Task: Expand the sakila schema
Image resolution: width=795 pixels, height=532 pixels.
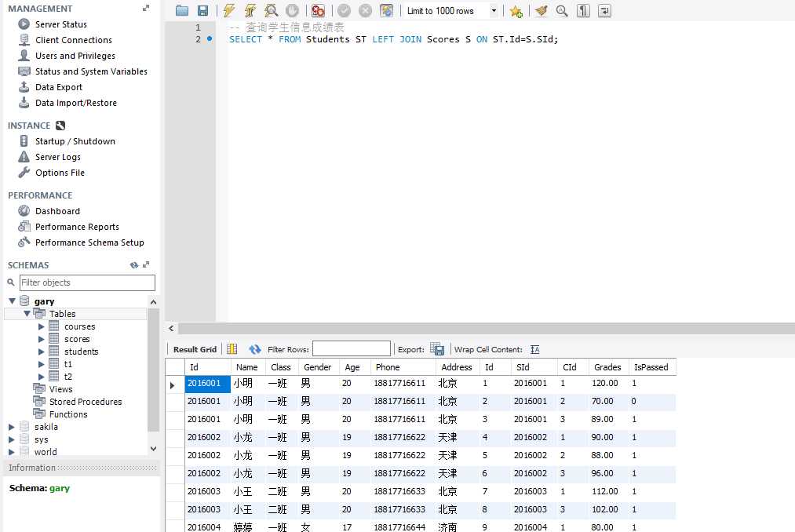Action: coord(12,427)
